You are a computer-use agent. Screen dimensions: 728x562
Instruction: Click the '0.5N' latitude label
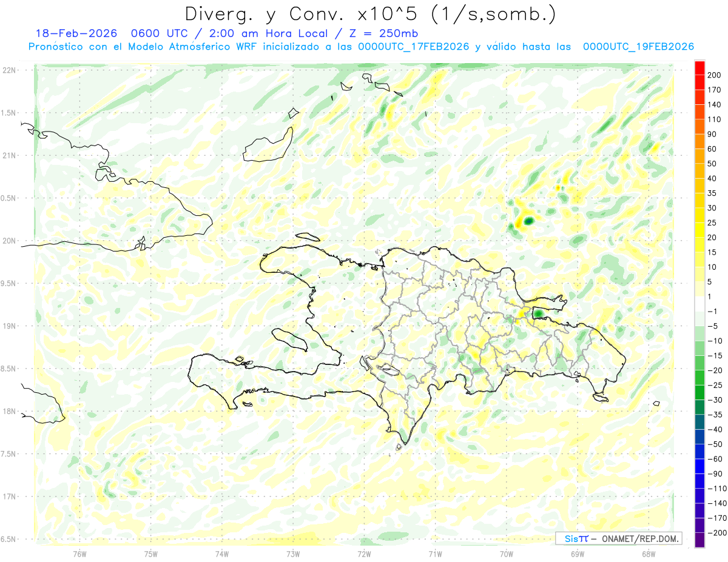click(x=9, y=198)
